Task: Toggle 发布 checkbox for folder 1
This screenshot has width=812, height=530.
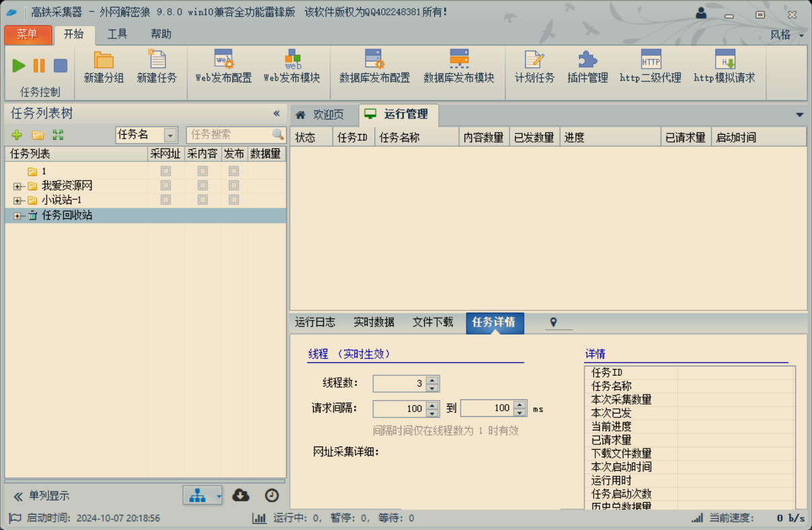Action: tap(234, 171)
